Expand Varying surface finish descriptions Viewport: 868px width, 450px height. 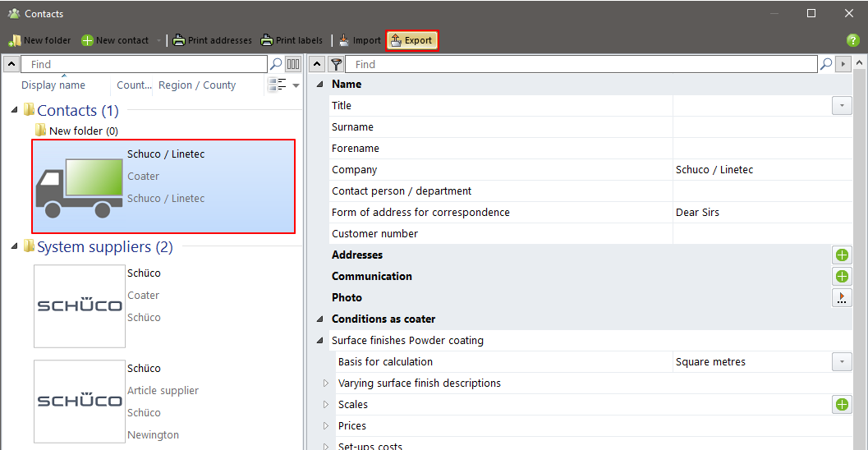point(326,383)
